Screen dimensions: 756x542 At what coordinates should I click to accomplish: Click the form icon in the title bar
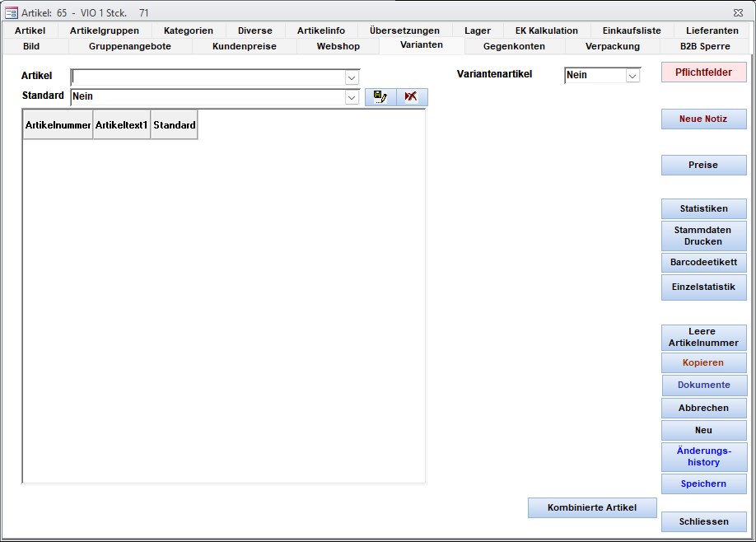coord(12,13)
